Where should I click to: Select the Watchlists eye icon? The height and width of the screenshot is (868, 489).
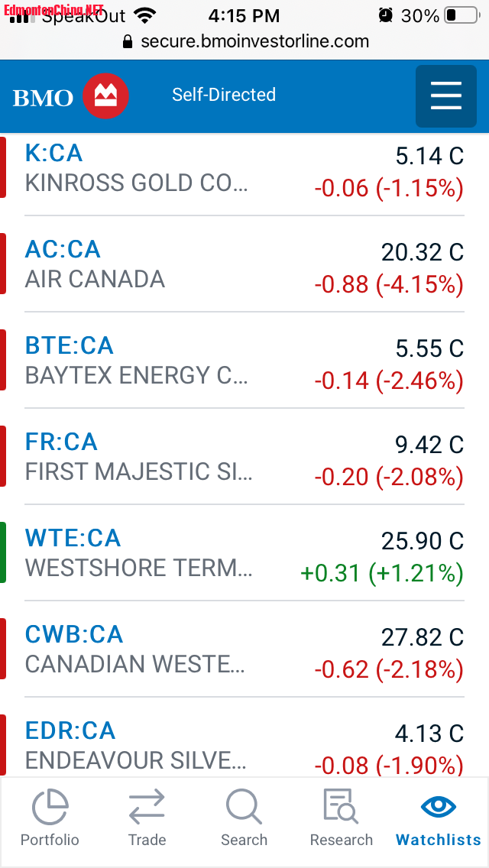[439, 807]
